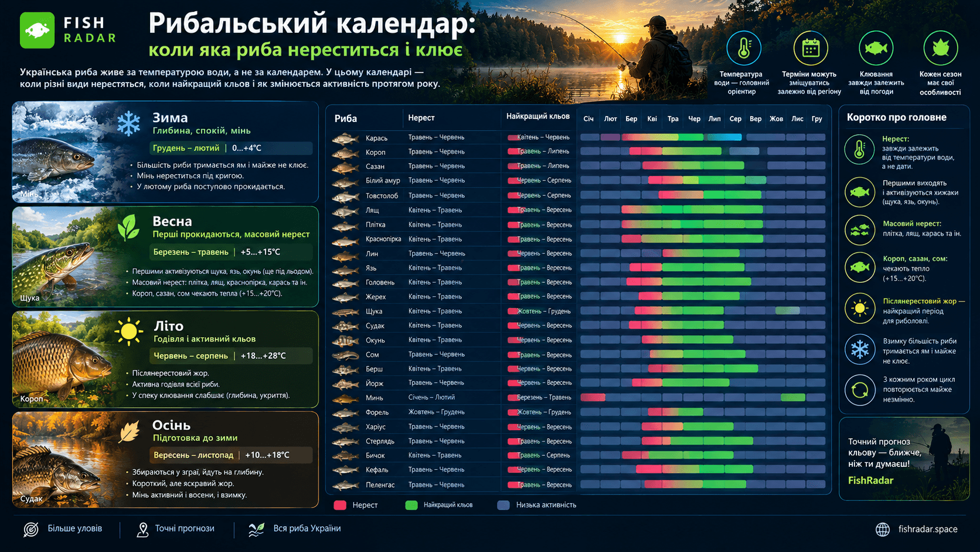Screen dimensions: 980x552
Task: Click the snowflake icon beside 'Взимку більшість риби'
Action: coord(859,349)
